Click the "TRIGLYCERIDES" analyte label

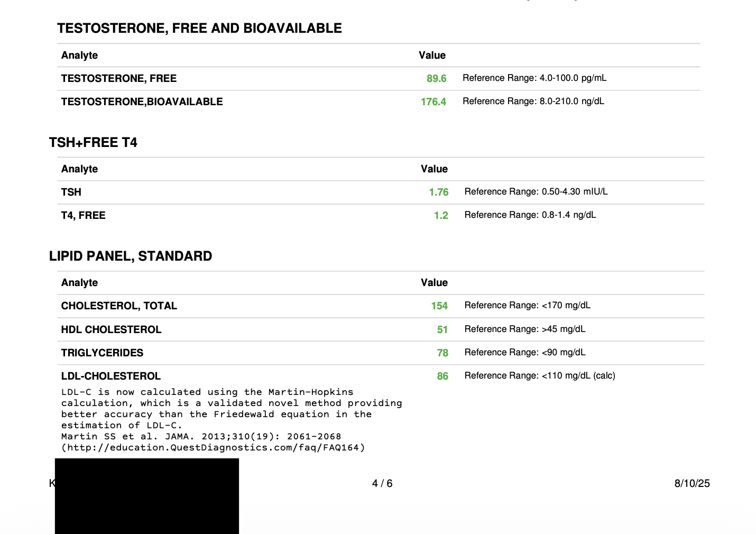tap(102, 353)
